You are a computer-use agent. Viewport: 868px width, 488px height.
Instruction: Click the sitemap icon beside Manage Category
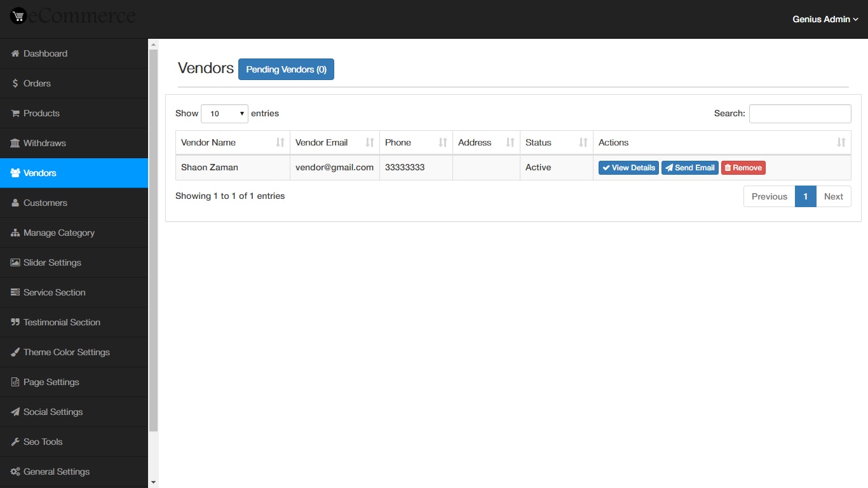click(15, 233)
